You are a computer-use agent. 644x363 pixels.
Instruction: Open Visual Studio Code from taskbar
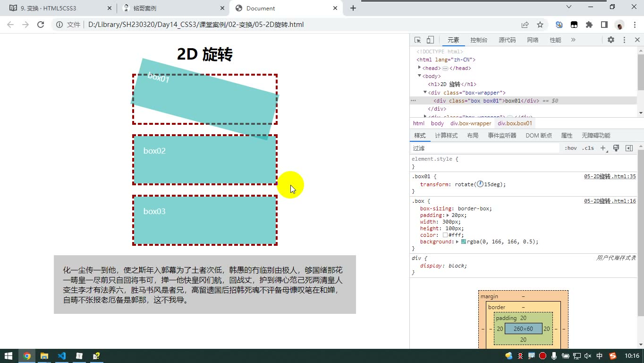62,356
